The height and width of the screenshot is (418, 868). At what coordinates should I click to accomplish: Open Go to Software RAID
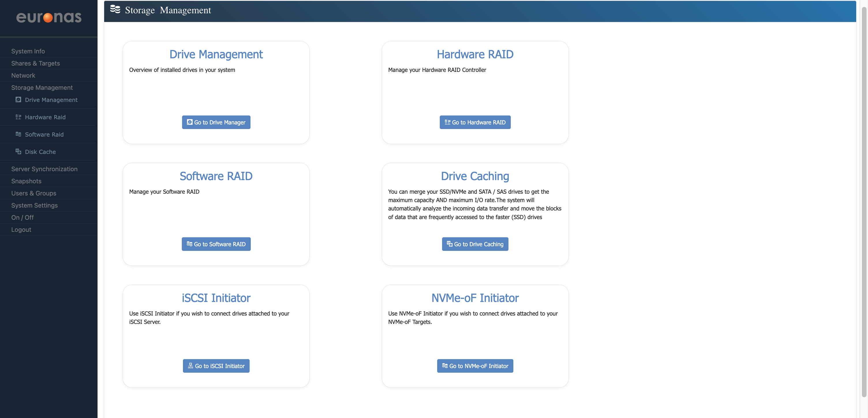coord(216,244)
